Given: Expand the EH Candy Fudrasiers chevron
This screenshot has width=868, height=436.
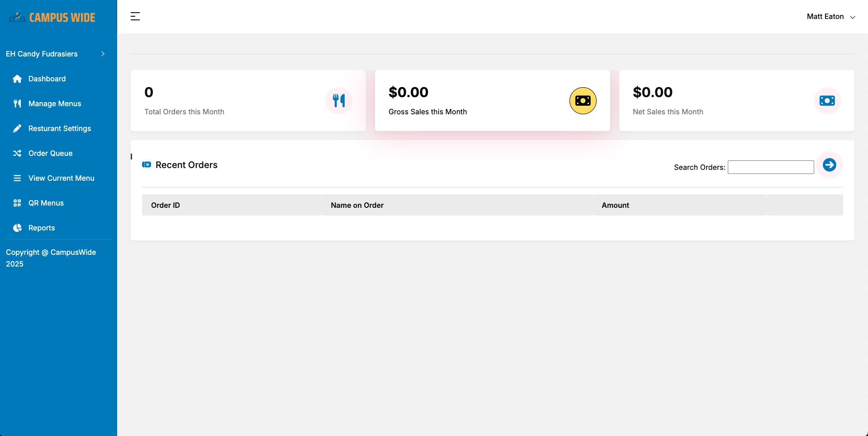Looking at the screenshot, I should (103, 54).
